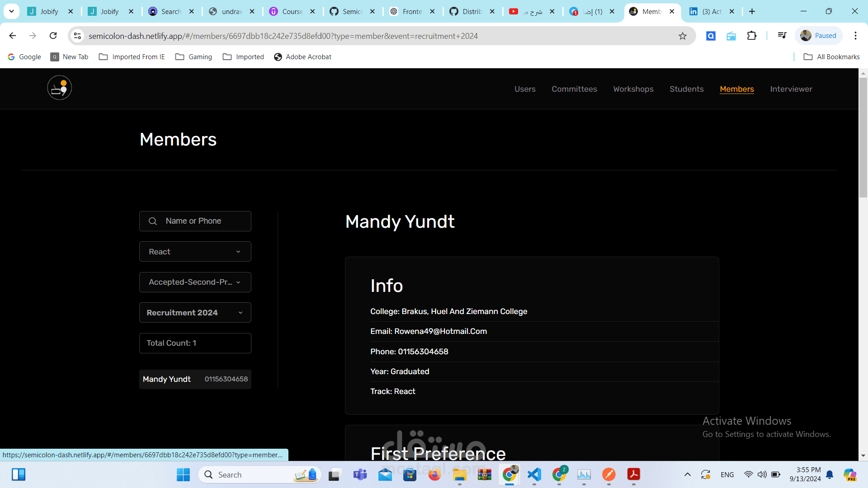
Task: Expand the React track dropdown
Action: tap(195, 252)
